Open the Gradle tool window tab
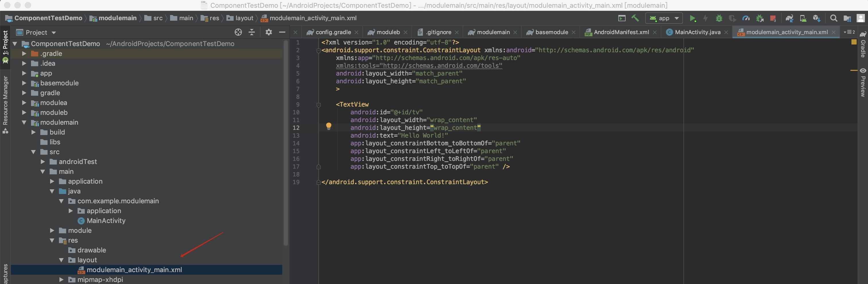Viewport: 868px width, 284px height. [863, 45]
